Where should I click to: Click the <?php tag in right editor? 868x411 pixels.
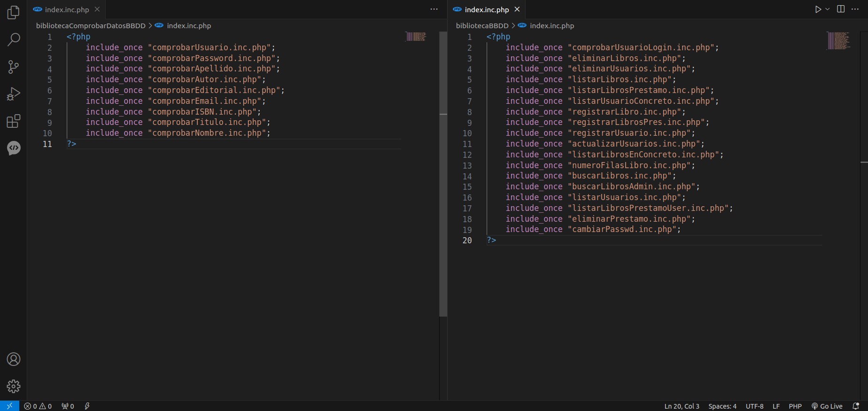498,37
